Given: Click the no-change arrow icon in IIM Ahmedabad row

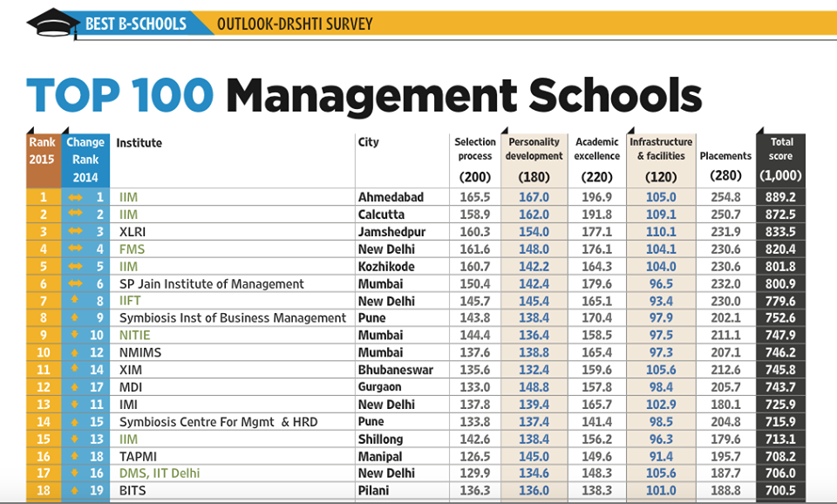Looking at the screenshot, I should point(75,198).
